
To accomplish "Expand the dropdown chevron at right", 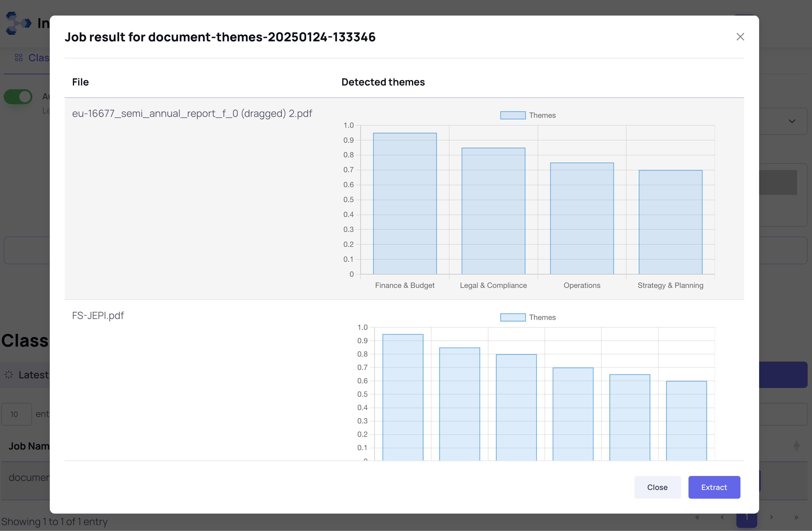I will click(792, 121).
